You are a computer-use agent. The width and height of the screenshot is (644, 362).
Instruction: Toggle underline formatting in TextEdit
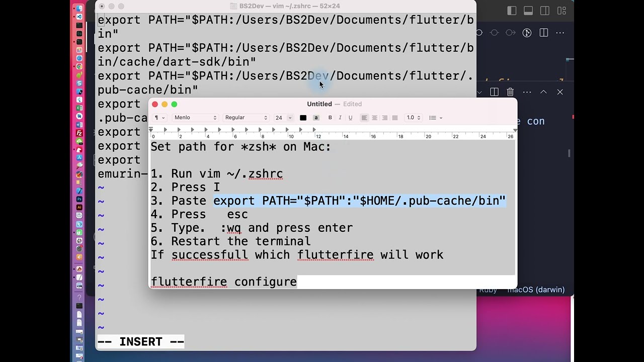tap(350, 118)
